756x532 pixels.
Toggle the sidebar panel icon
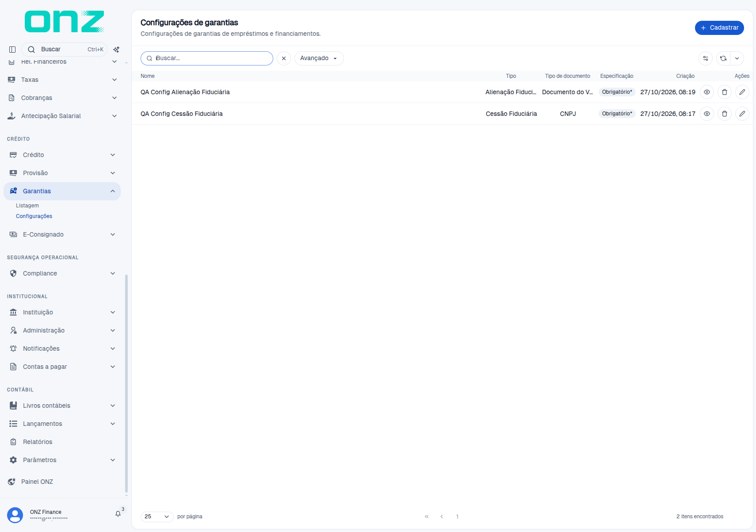click(12, 50)
